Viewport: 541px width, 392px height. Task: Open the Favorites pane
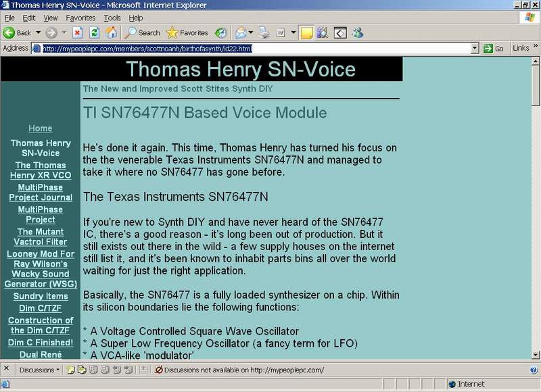[187, 32]
